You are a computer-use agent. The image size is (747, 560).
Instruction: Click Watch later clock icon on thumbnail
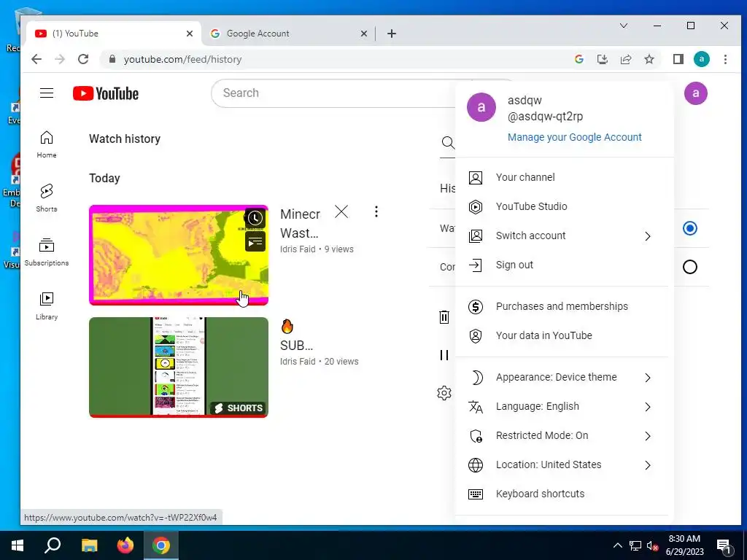pos(255,218)
